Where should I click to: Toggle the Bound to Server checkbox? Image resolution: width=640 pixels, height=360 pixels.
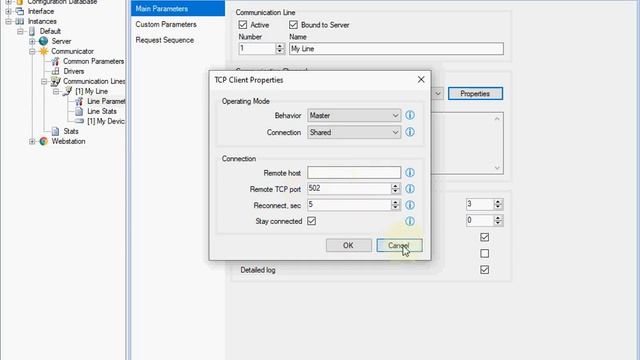click(293, 25)
